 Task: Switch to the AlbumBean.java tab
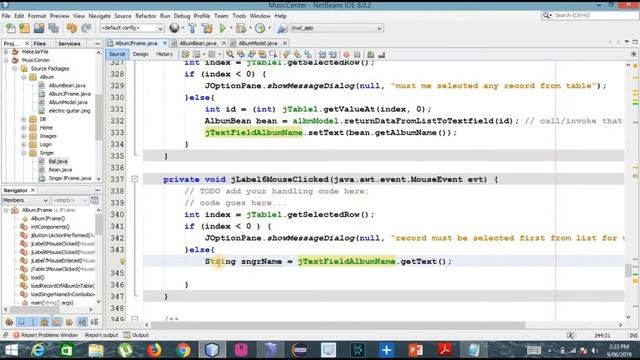[x=198, y=43]
